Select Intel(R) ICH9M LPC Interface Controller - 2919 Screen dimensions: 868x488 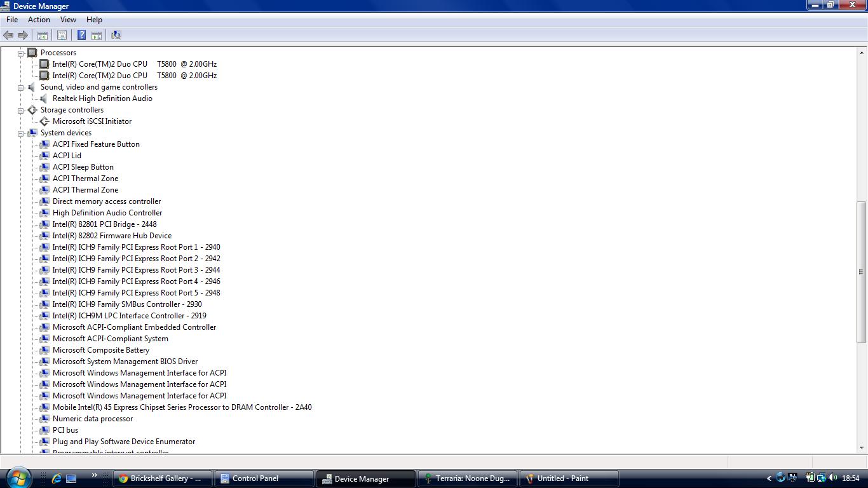130,316
